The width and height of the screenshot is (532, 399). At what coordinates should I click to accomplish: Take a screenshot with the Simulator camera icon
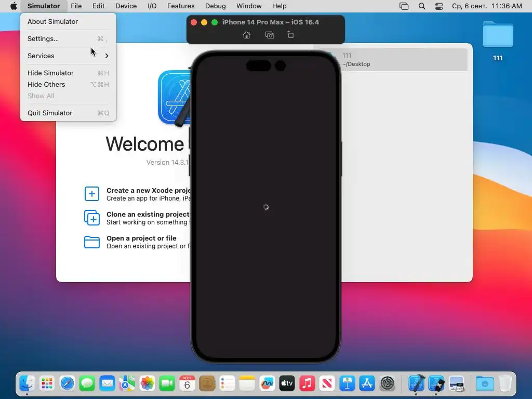pos(270,35)
